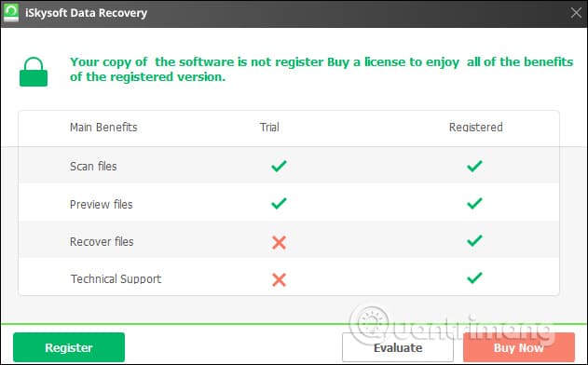Click the not-registered license message text
This screenshot has width=588, height=365.
click(321, 69)
